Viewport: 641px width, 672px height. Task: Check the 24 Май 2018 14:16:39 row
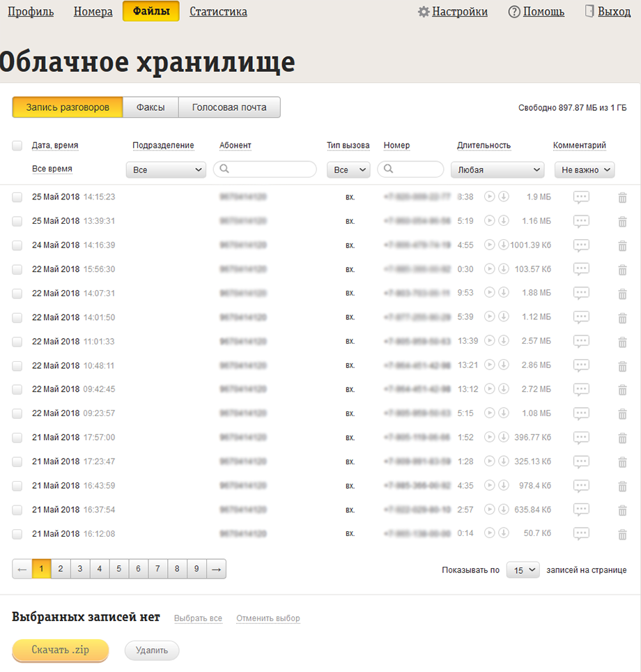[17, 245]
